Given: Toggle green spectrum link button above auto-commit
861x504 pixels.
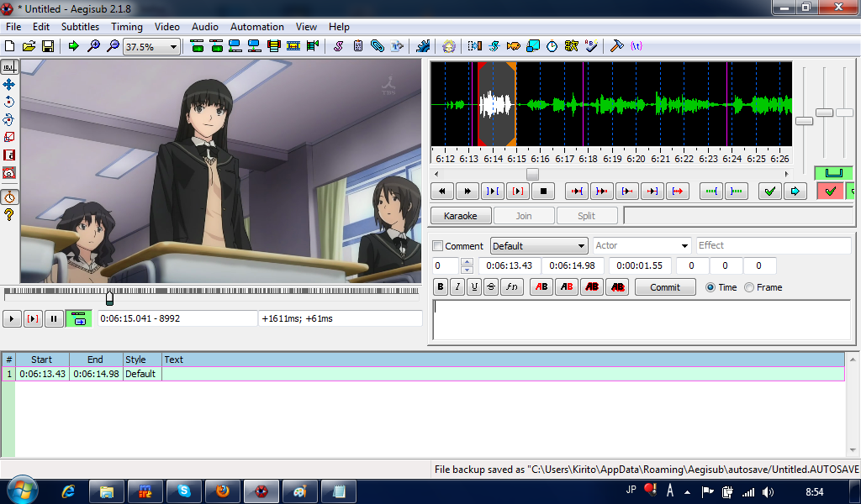Looking at the screenshot, I should coord(833,173).
